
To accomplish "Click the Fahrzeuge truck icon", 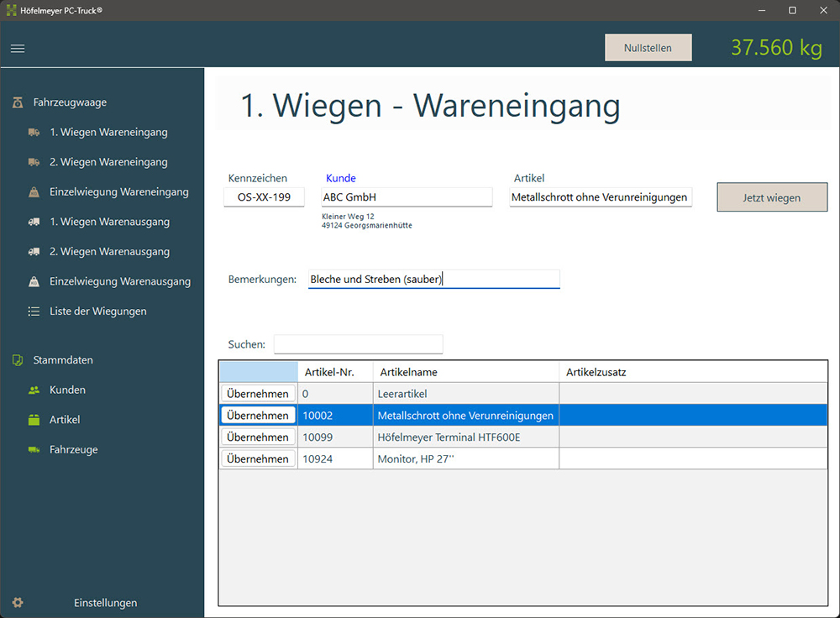I will click(x=34, y=449).
